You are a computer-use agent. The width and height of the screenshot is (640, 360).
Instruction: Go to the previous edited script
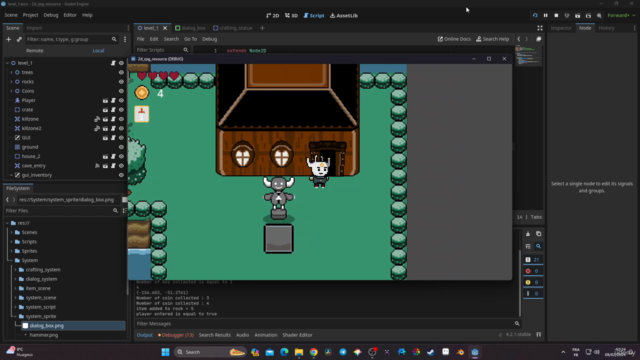coord(519,39)
